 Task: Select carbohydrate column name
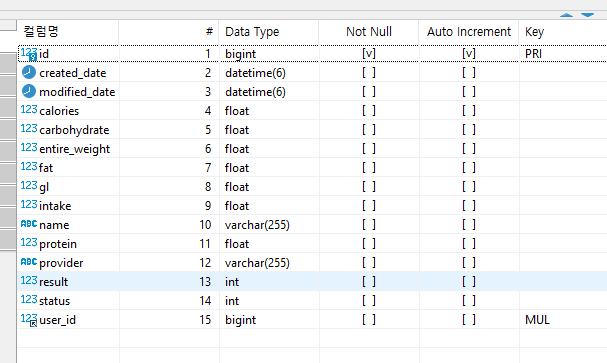74,130
